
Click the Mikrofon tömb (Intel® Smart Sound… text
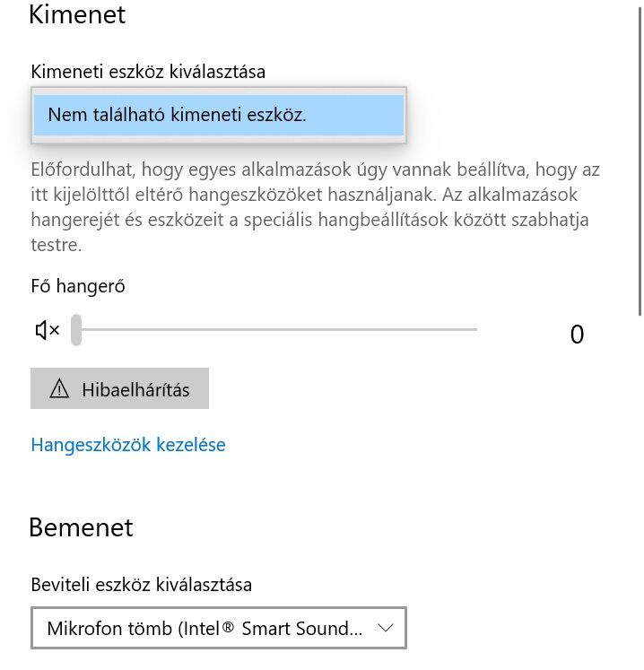(x=205, y=628)
